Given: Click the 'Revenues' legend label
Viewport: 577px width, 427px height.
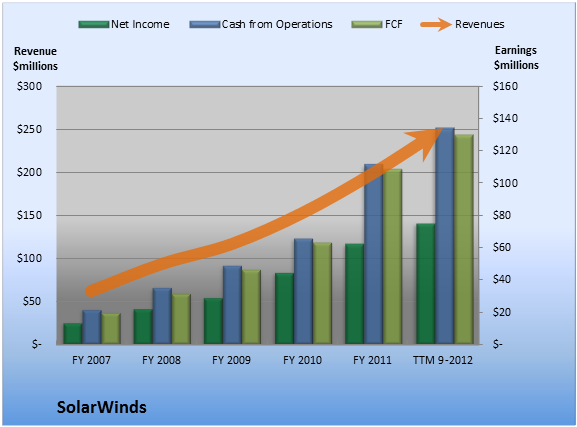Looking at the screenshot, I should 479,24.
